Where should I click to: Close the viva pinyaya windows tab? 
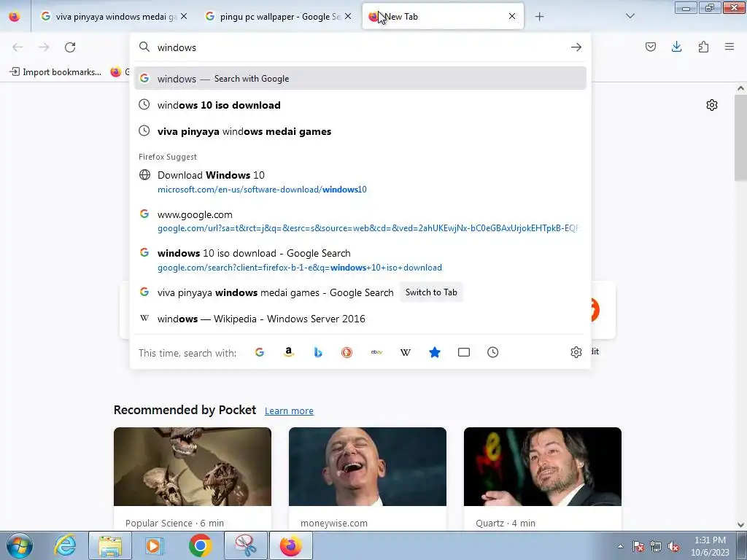[x=184, y=17]
